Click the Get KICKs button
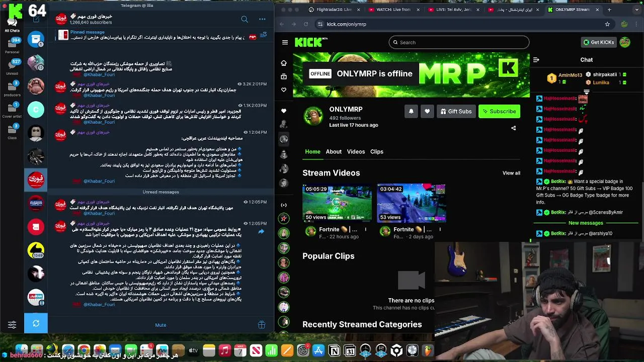The width and height of the screenshot is (644, 362). click(x=598, y=42)
